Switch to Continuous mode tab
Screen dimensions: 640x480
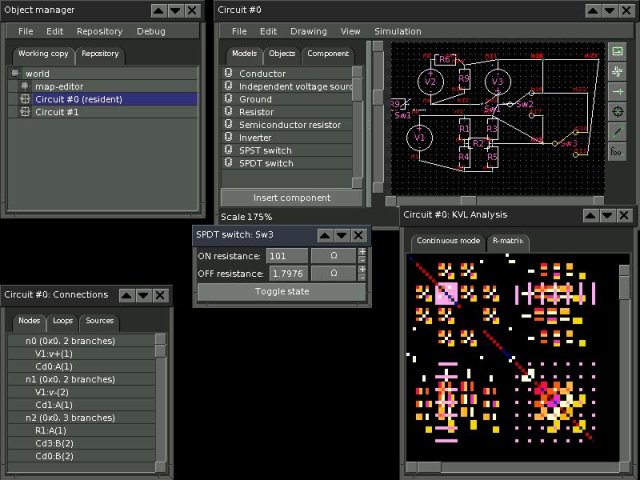[448, 241]
